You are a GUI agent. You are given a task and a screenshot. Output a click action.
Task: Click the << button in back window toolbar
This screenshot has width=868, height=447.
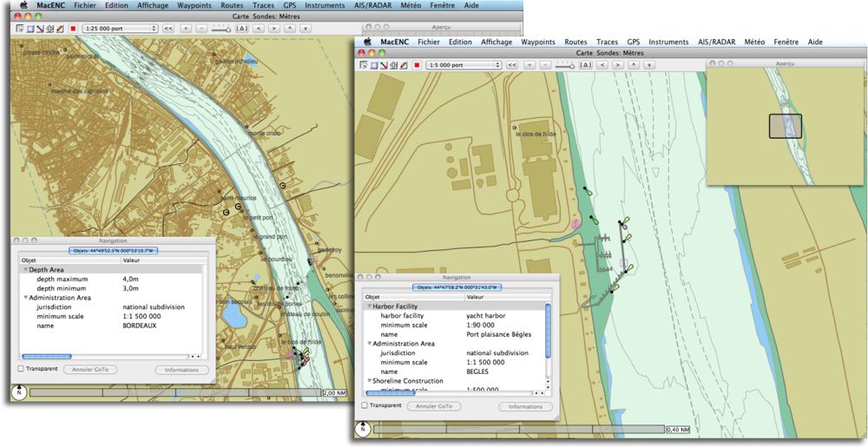168,29
